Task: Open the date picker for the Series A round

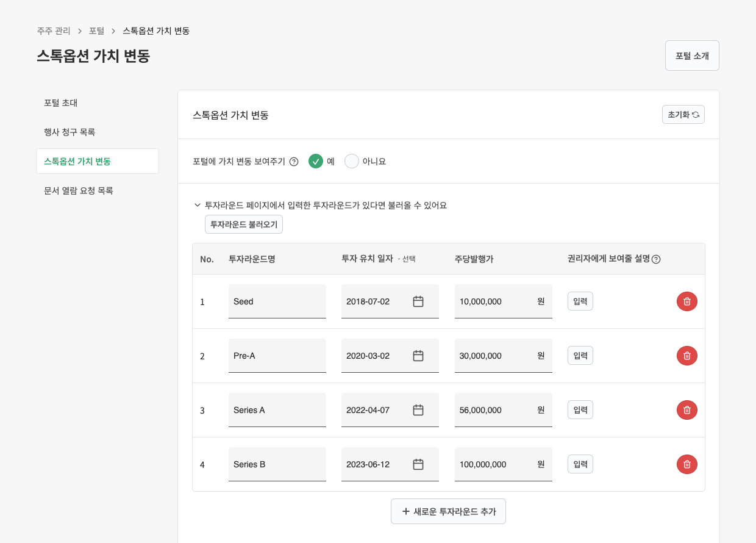Action: click(x=418, y=409)
